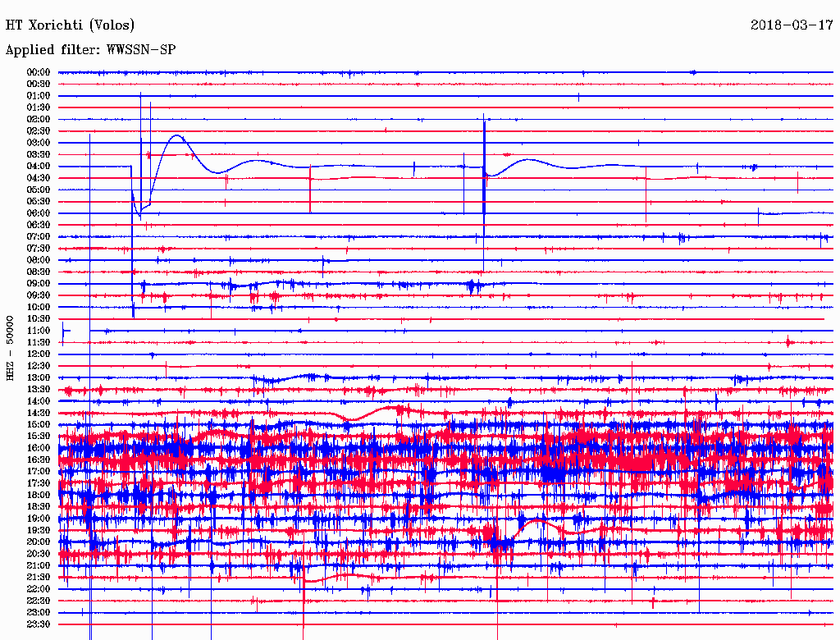The image size is (840, 640).
Task: Select the 20:00 time label
Action: pos(39,542)
